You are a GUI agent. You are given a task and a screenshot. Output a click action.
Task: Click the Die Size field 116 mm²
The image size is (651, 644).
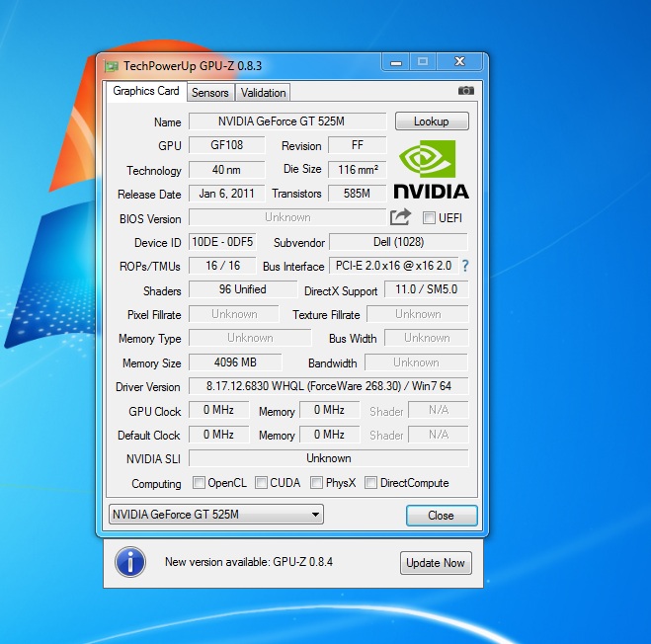357,170
